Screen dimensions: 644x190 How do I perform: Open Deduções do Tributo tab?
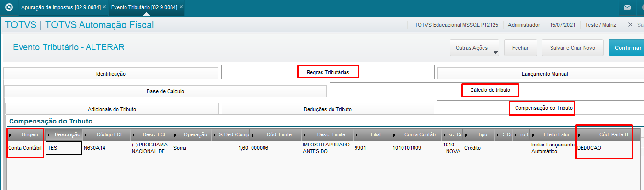pyautogui.click(x=328, y=109)
